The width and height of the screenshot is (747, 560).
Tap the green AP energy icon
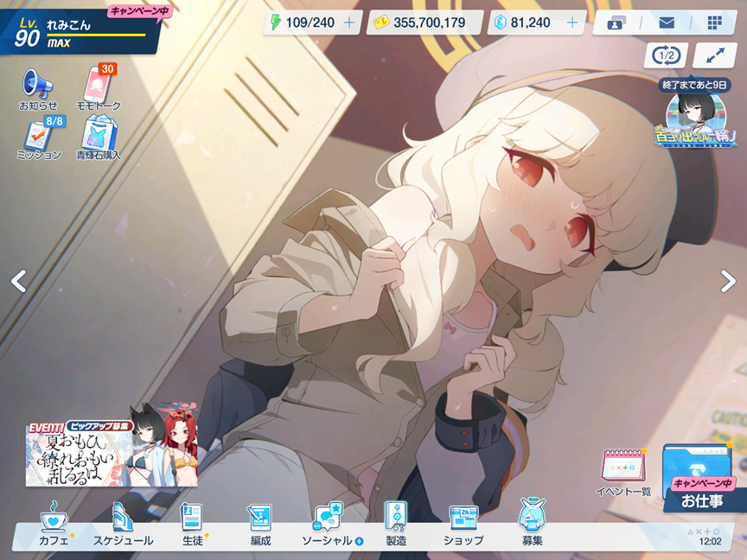click(276, 22)
